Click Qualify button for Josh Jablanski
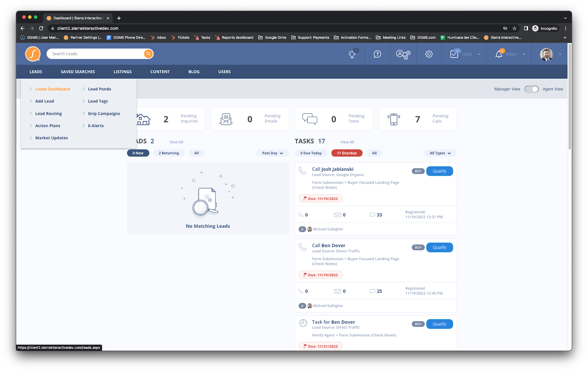Screen dimensions: 588x372 439,171
